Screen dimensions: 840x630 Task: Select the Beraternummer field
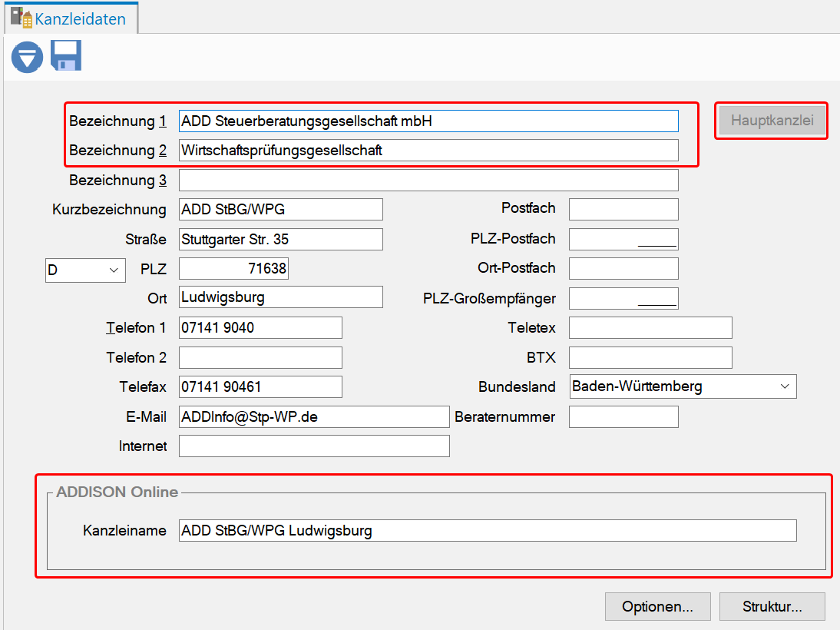(623, 416)
